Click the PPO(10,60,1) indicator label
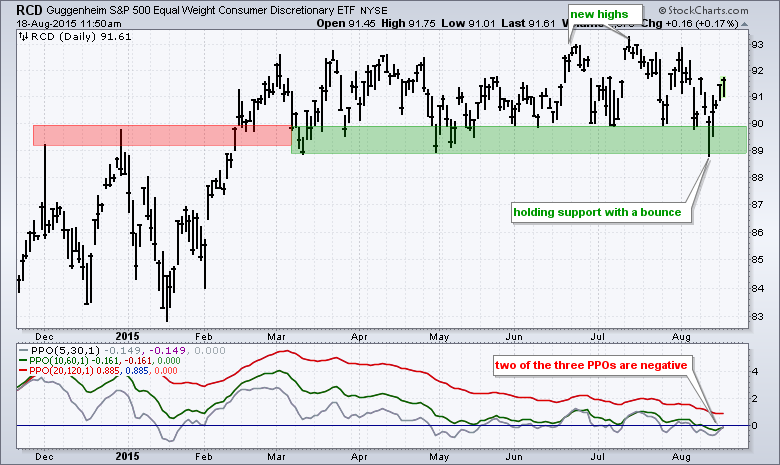Viewport: 780px width, 465px height. 61,361
